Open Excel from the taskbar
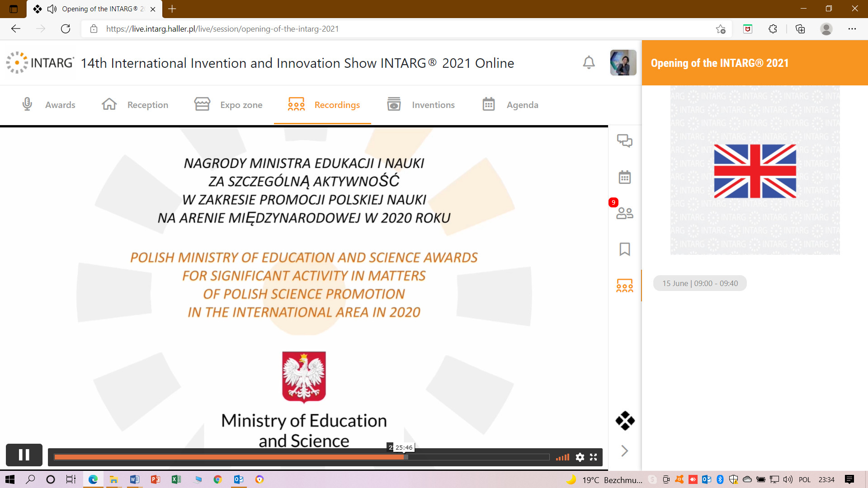The height and width of the screenshot is (488, 868). (176, 479)
